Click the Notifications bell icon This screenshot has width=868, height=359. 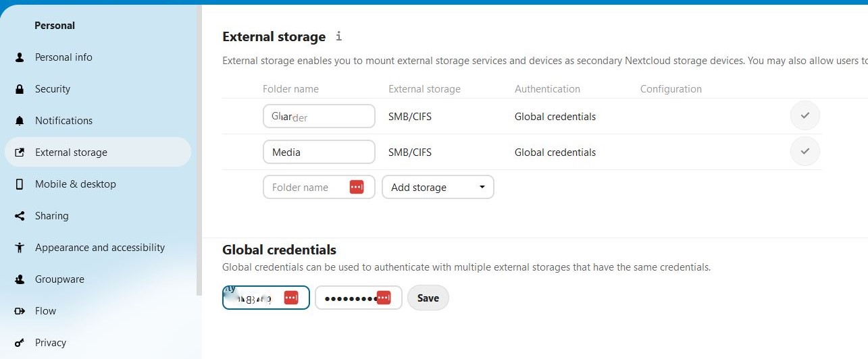coord(20,121)
